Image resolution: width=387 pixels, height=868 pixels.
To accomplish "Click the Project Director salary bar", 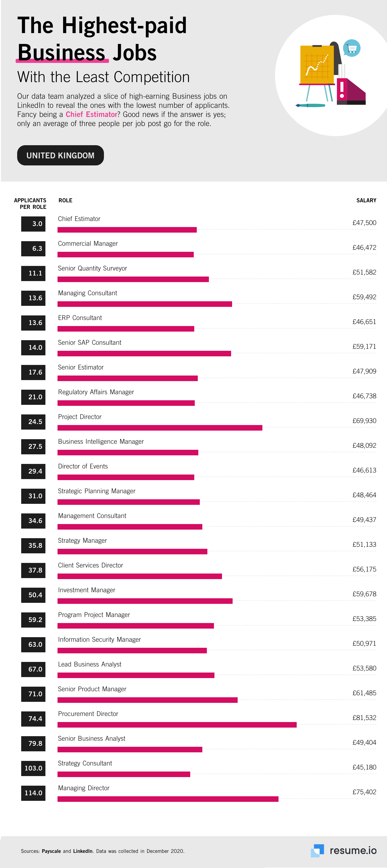I will 160,428.
